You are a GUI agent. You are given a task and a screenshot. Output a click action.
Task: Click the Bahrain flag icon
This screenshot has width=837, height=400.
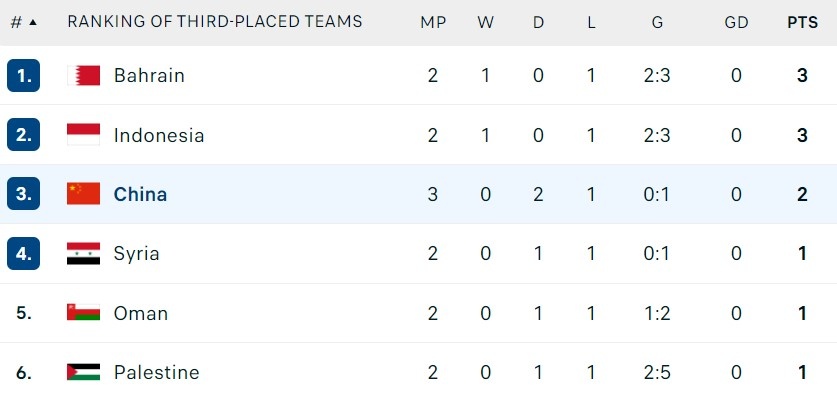[x=83, y=75]
